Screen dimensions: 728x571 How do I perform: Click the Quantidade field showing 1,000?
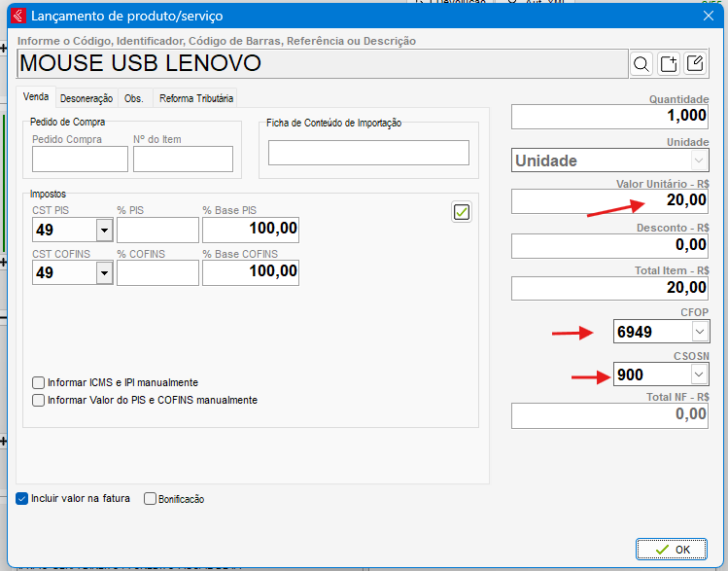point(610,116)
